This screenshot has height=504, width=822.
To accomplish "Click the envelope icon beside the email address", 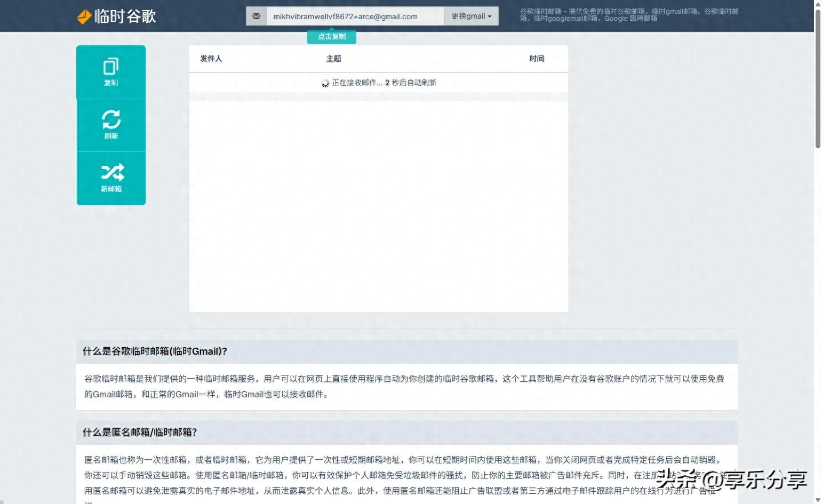I will (257, 16).
